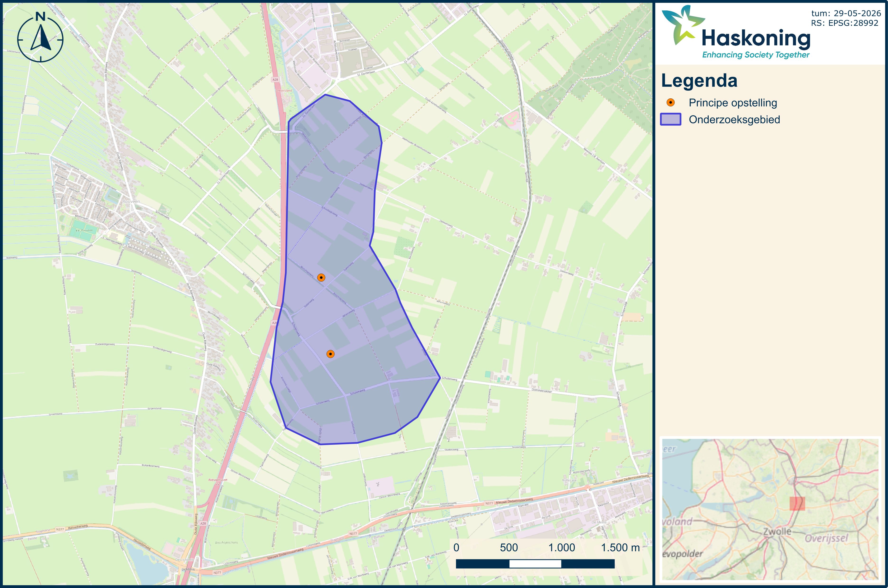Click the N377 road shield next to Lichtmis
The width and height of the screenshot is (888, 588).
(x=217, y=573)
